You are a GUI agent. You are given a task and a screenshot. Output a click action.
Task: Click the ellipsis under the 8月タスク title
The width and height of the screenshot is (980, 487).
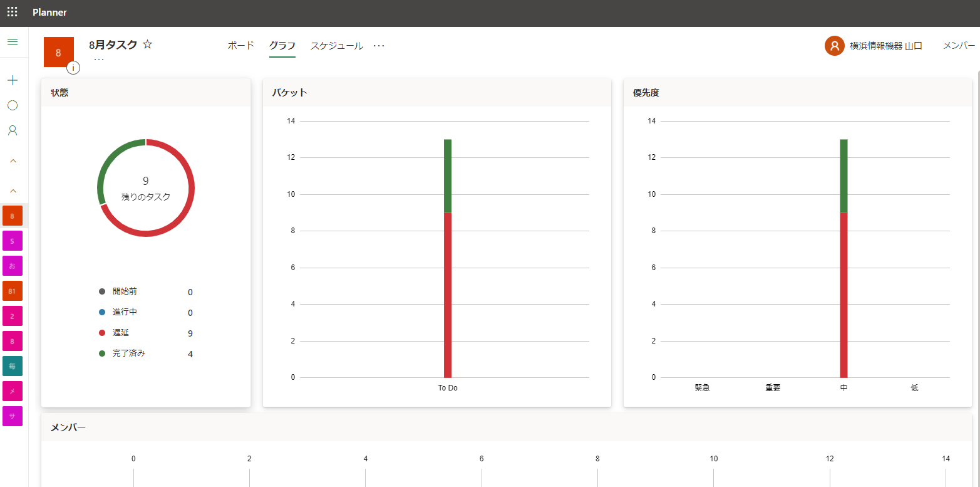point(99,60)
